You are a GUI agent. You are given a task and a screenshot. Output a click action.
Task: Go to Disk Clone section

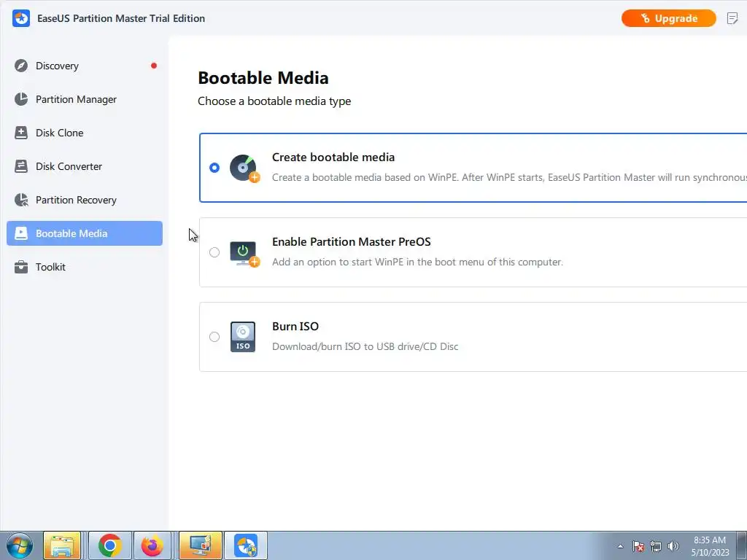pyautogui.click(x=85, y=133)
